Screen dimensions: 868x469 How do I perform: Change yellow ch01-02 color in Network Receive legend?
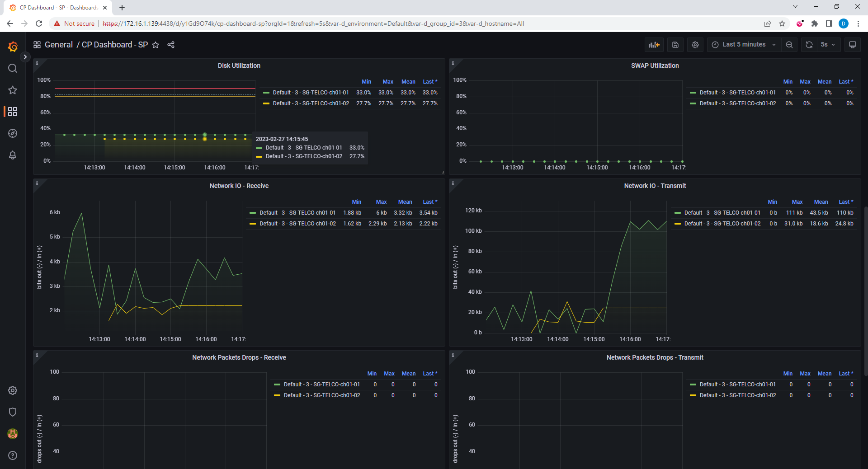coord(253,224)
